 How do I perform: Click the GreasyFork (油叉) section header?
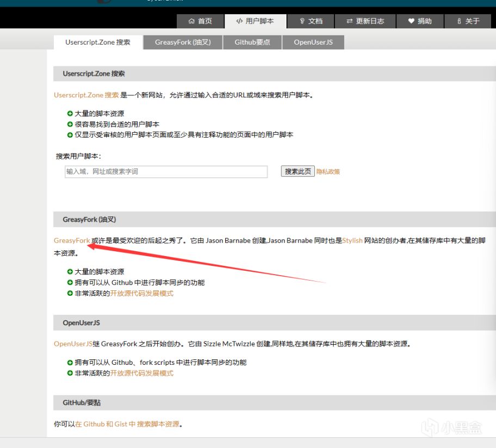pyautogui.click(x=275, y=220)
